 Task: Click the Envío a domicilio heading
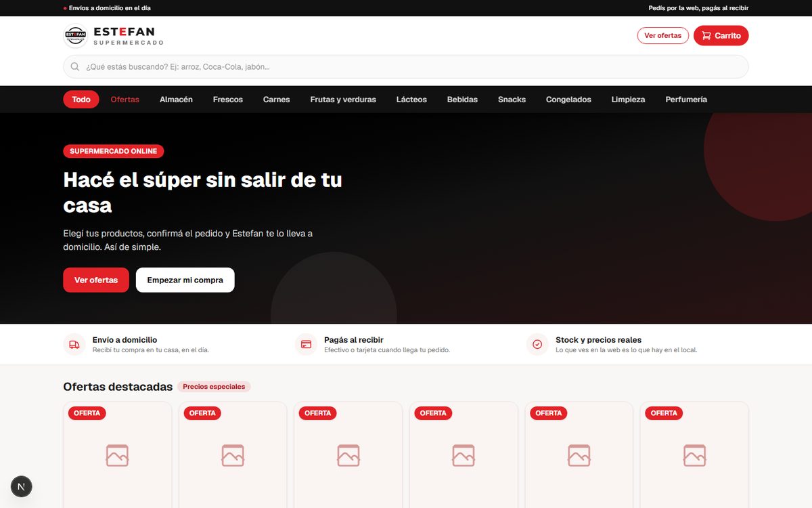click(x=125, y=340)
